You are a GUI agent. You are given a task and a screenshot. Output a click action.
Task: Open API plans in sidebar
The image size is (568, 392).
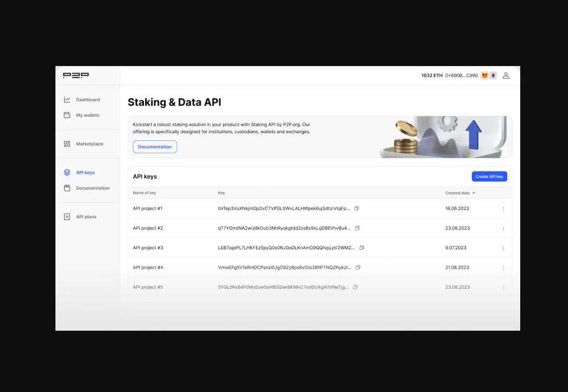pyautogui.click(x=86, y=217)
